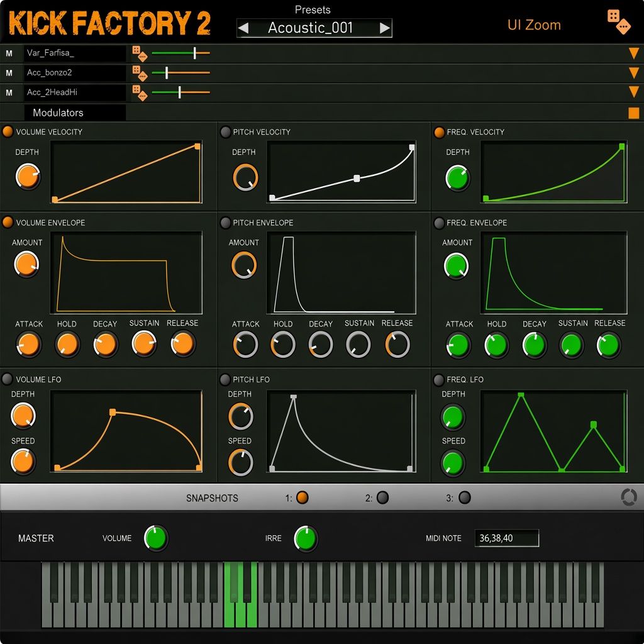This screenshot has width=644, height=644.
Task: Expand the Var_Farfisa_ layer panel
Action: 634,53
